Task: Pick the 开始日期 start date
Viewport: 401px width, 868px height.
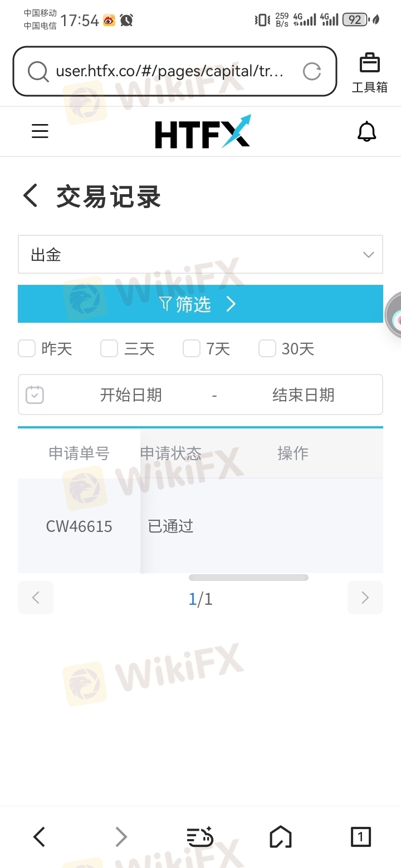Action: click(x=131, y=394)
